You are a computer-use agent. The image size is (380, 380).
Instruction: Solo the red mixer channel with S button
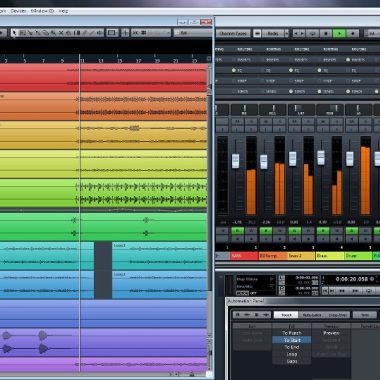pyautogui.click(x=251, y=122)
